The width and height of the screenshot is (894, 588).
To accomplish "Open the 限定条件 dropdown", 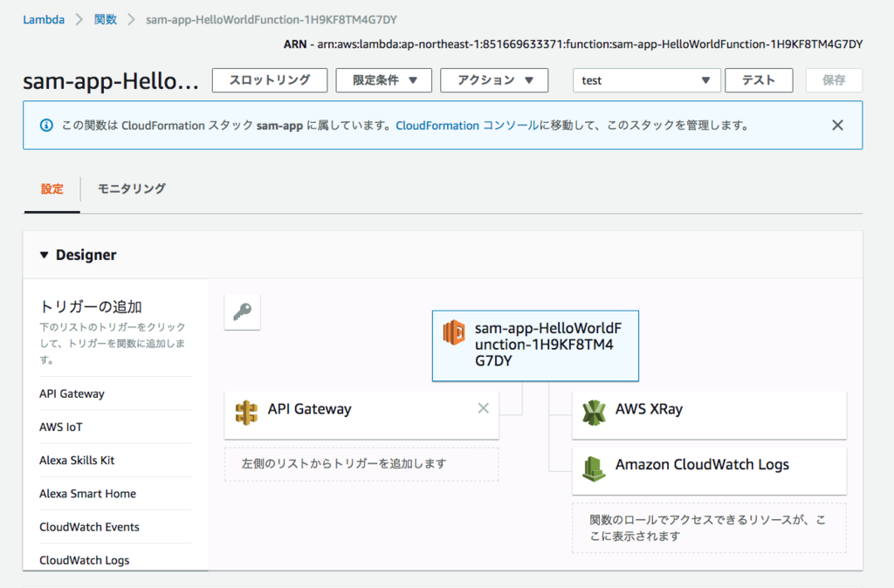I will pos(384,80).
